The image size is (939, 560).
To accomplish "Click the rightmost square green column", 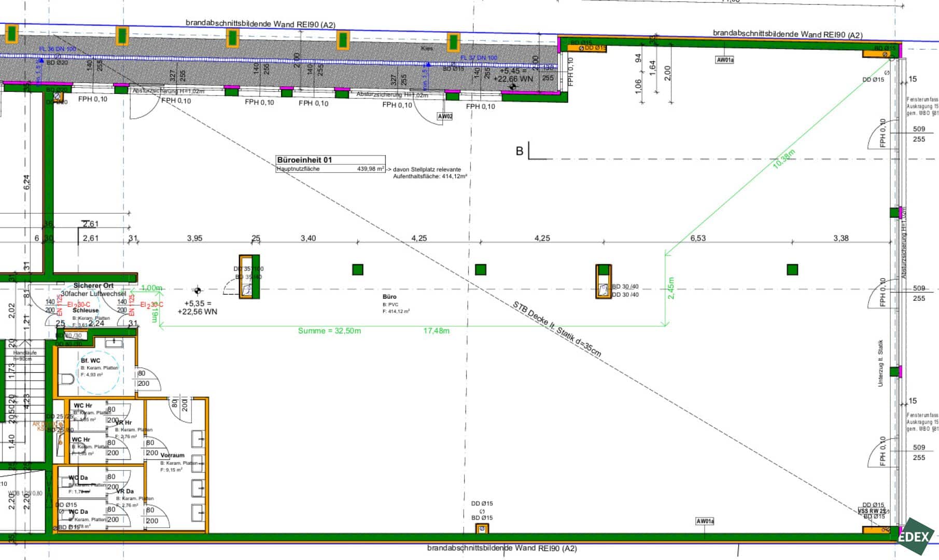I will point(792,270).
